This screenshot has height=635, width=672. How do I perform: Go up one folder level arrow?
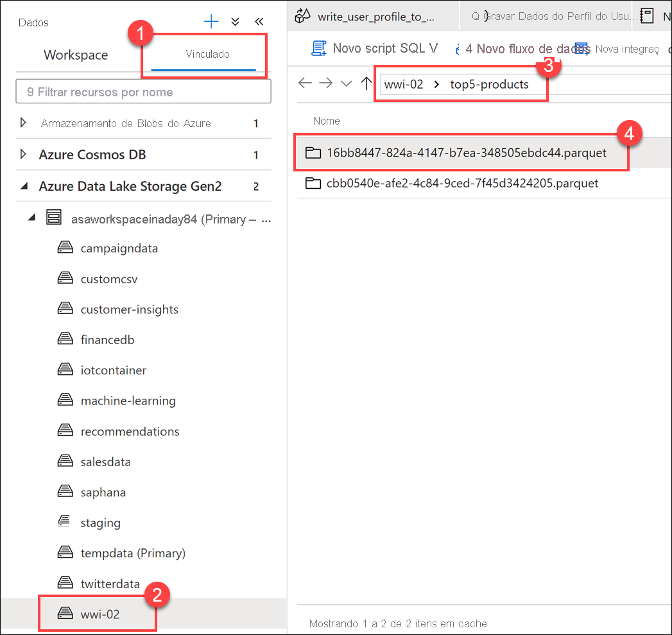(x=366, y=83)
